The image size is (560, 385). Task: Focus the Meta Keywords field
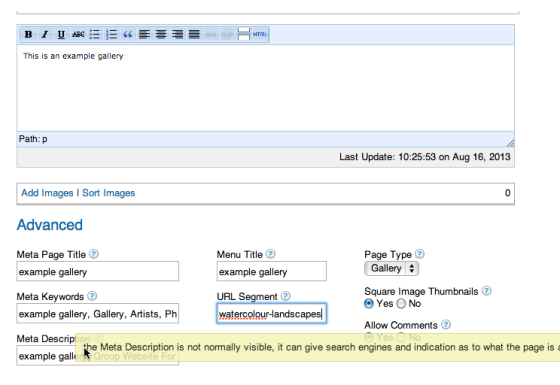tap(98, 314)
